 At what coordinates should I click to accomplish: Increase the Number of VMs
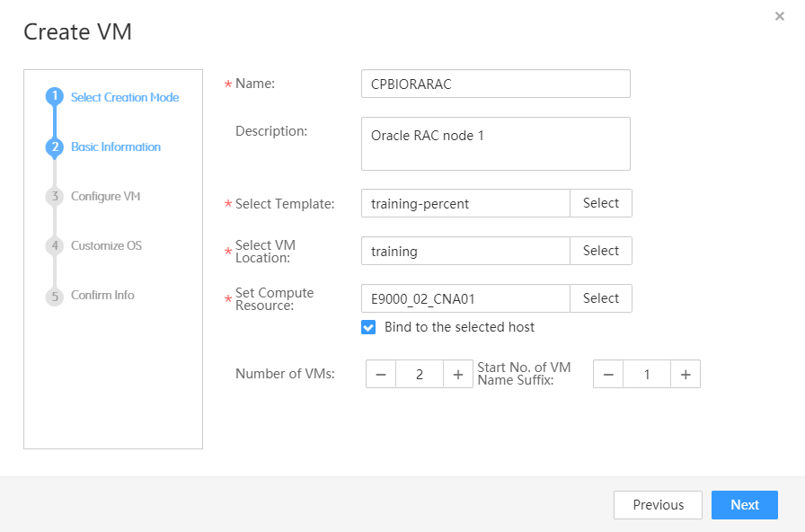pyautogui.click(x=457, y=375)
